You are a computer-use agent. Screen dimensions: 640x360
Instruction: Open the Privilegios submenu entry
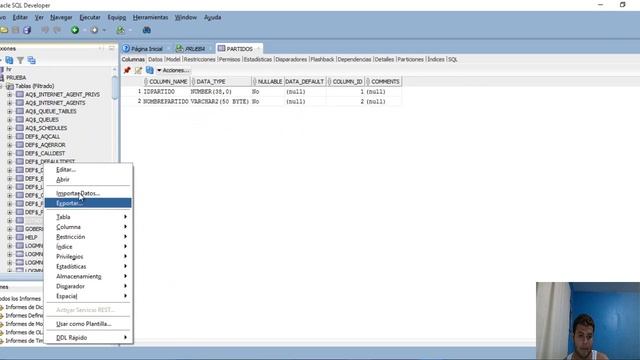88,256
